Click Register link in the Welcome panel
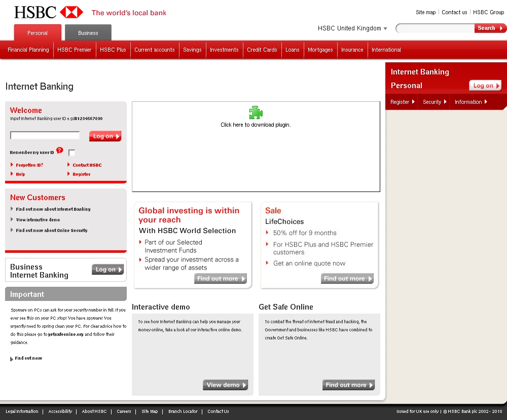 pyautogui.click(x=82, y=174)
